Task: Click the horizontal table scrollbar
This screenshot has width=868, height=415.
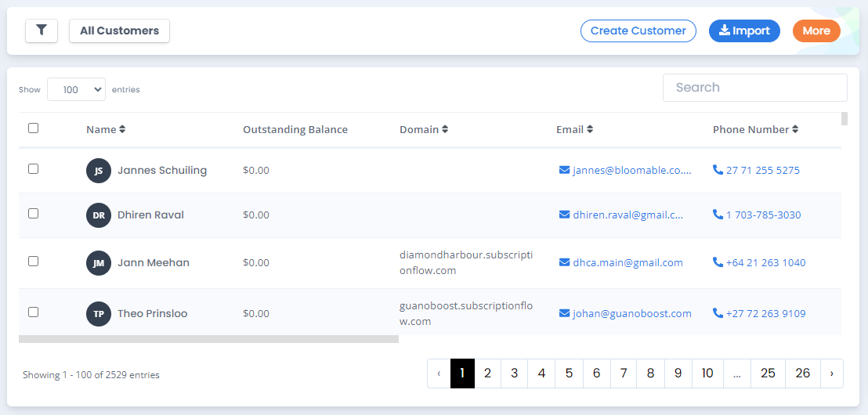Action: (208, 338)
